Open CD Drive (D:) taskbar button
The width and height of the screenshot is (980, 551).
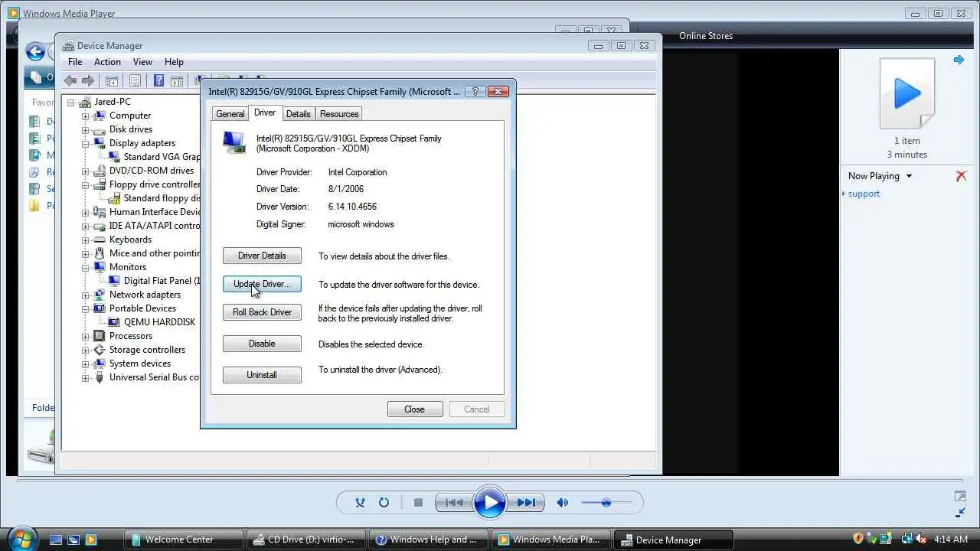(305, 540)
